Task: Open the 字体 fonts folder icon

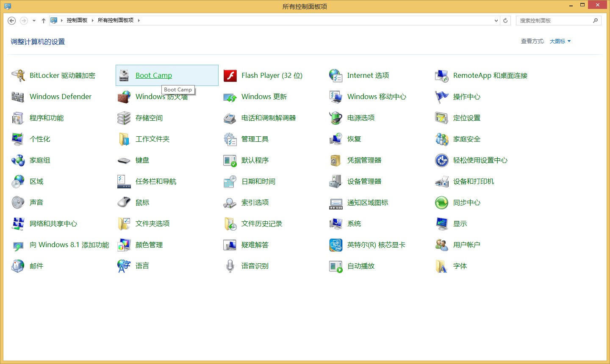Action: pos(442,266)
